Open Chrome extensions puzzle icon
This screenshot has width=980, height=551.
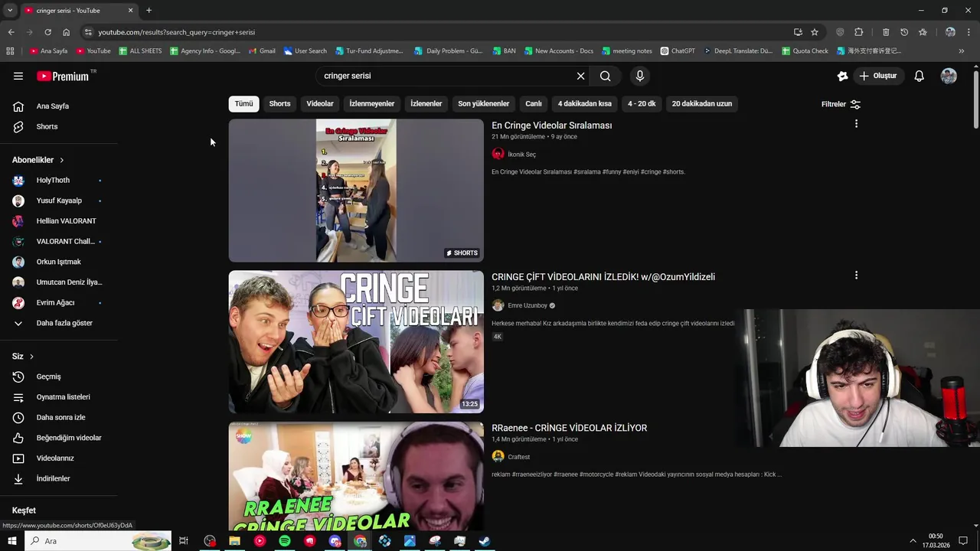pos(858,32)
